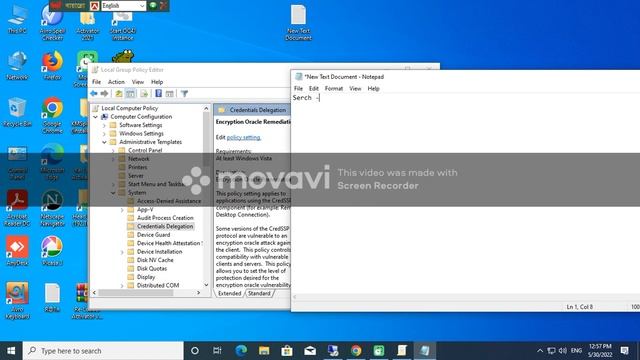640x360 pixels.
Task: Expand the Device Installation folder
Action: pos(122,252)
